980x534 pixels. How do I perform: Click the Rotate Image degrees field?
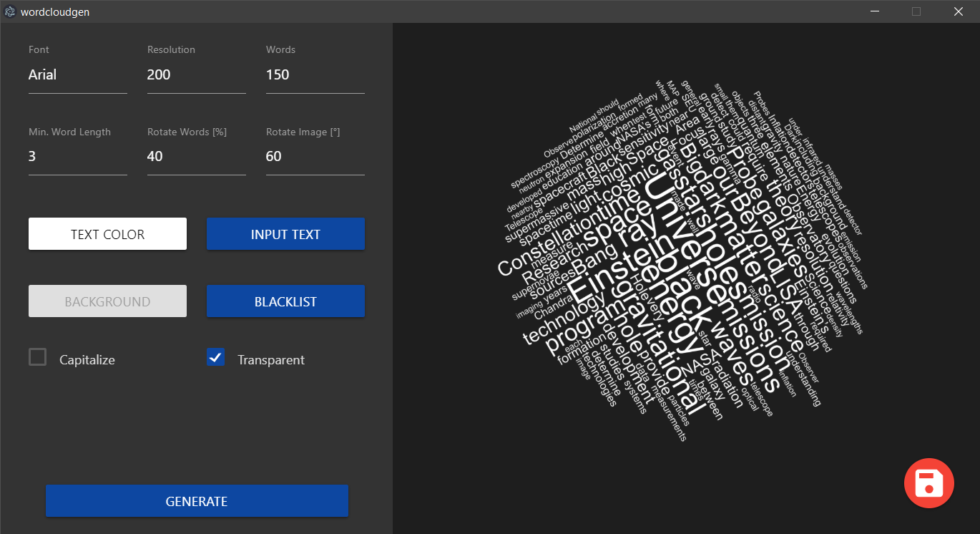(x=315, y=157)
